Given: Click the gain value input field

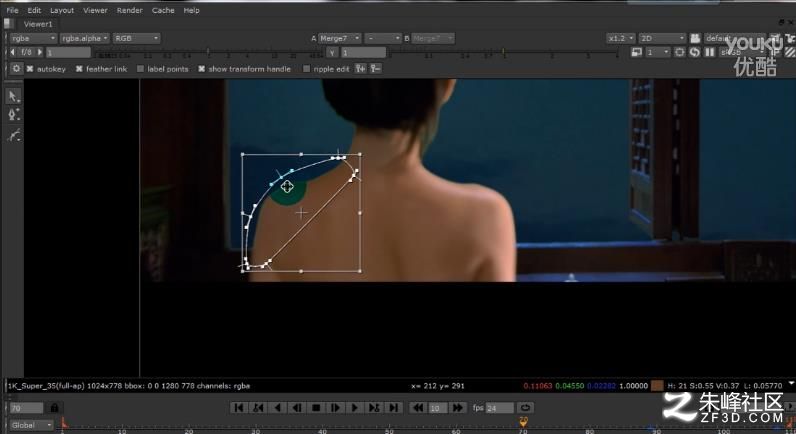Looking at the screenshot, I should tap(69, 52).
